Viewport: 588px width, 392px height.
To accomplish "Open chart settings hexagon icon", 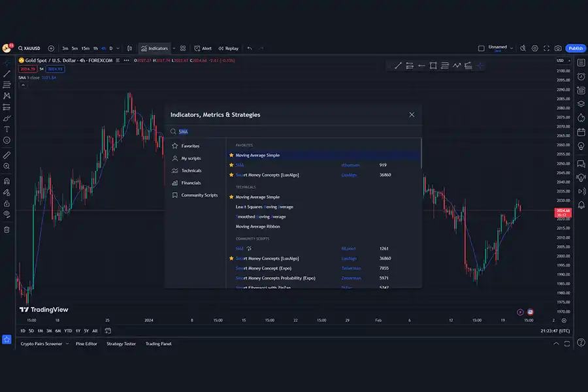I will (x=534, y=48).
